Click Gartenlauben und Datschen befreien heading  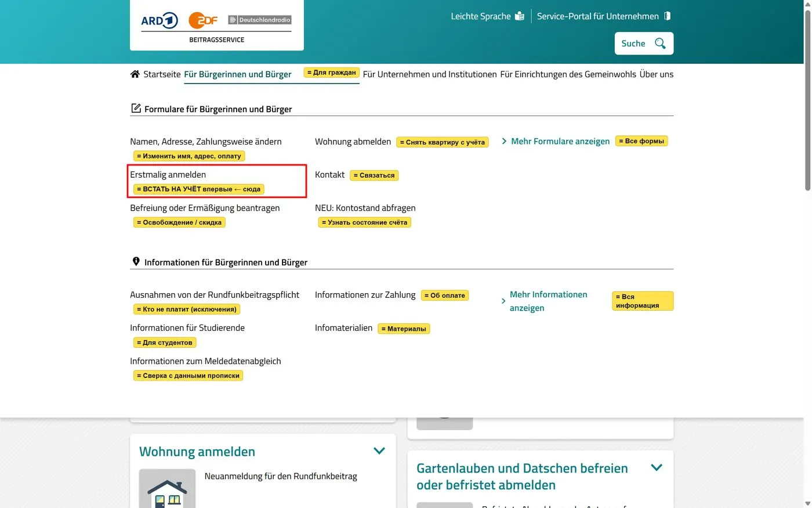coord(522,477)
